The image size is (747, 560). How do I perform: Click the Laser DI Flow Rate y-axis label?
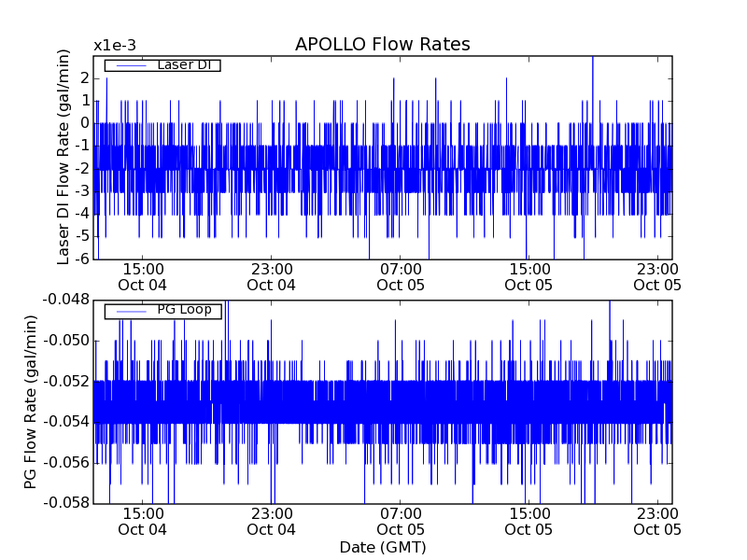[64, 157]
